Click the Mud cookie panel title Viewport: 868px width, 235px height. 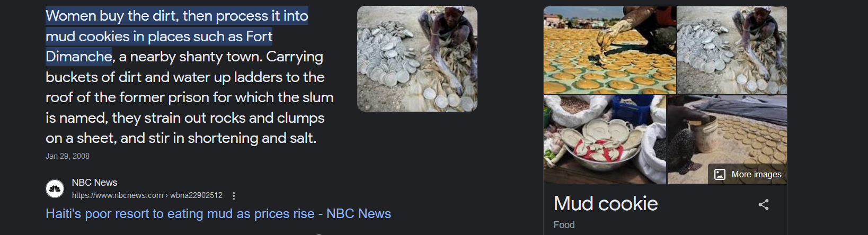coord(606,203)
